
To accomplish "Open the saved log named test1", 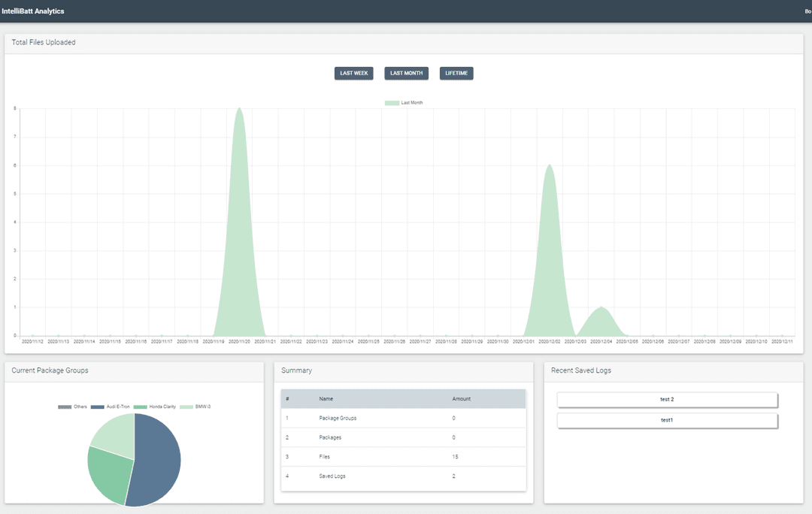I will click(667, 420).
